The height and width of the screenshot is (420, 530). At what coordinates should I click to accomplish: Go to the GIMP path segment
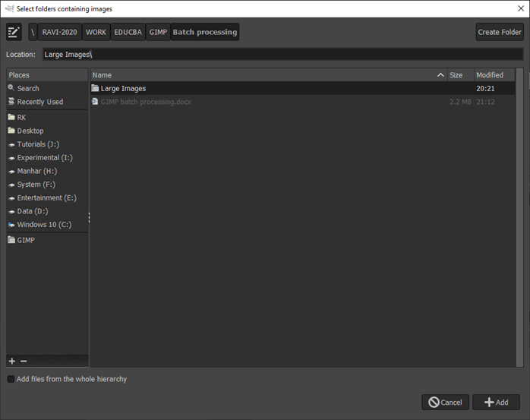pos(158,32)
